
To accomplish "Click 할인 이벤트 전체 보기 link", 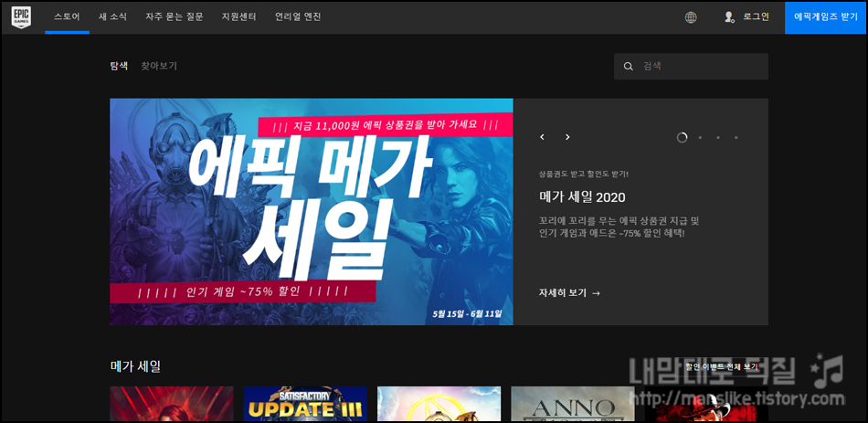I will pyautogui.click(x=721, y=366).
